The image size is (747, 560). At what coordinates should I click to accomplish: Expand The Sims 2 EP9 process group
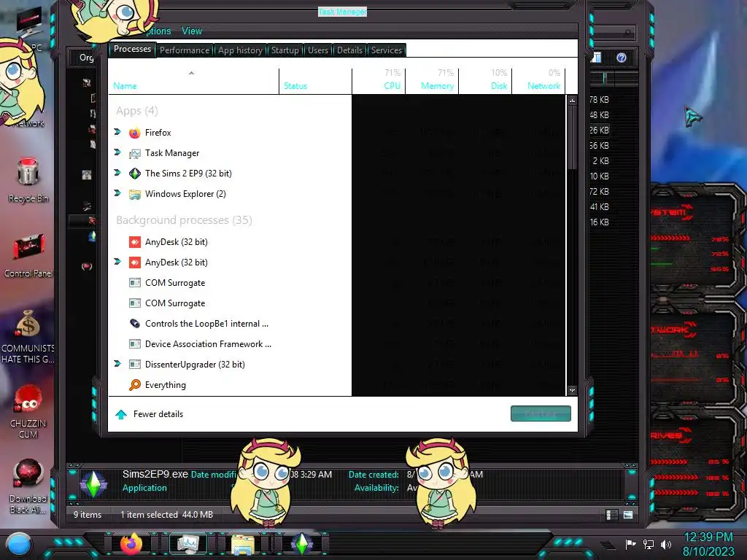(x=117, y=173)
